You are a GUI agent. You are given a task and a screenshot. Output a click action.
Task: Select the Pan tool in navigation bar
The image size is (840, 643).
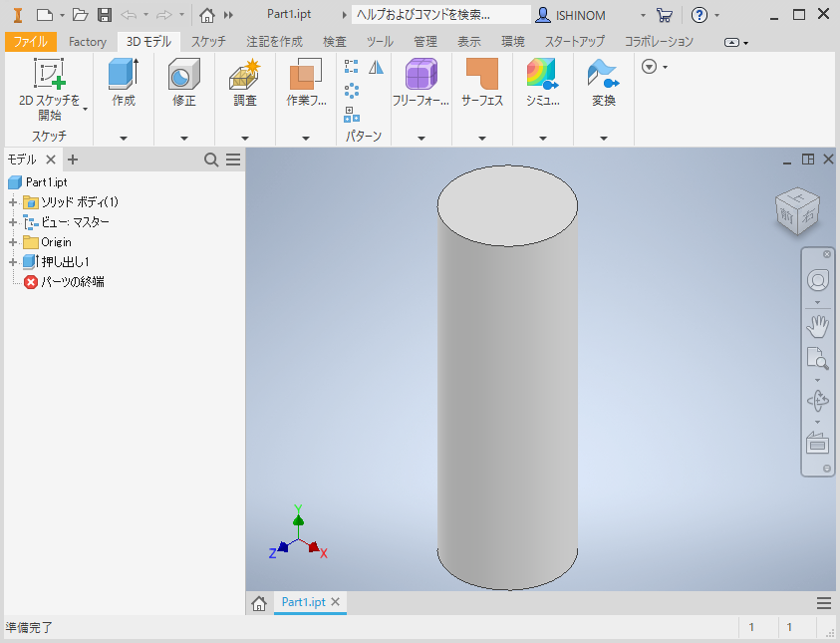pos(817,324)
